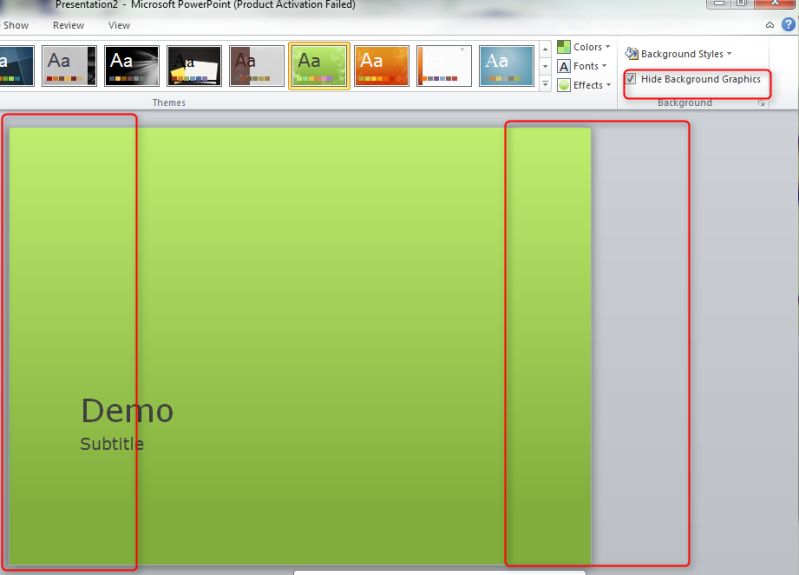Open Format Background dialog launcher
Screen dimensions: 799x575
click(761, 103)
